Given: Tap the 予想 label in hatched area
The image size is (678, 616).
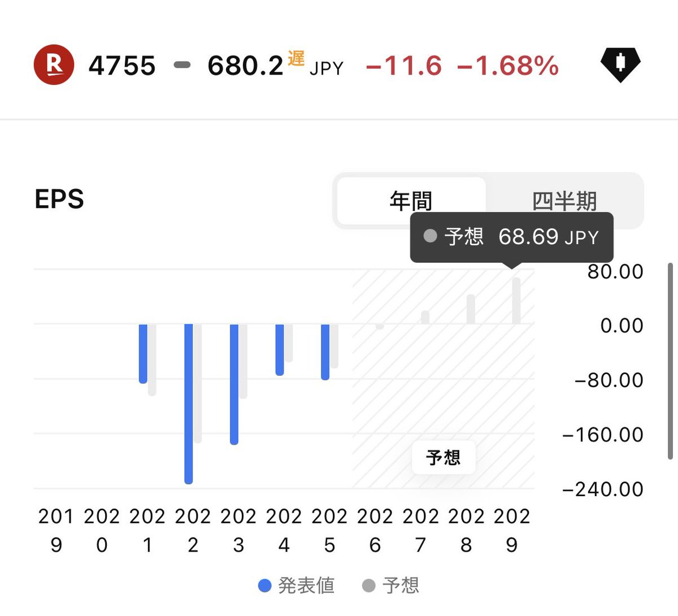Looking at the screenshot, I should (x=444, y=457).
